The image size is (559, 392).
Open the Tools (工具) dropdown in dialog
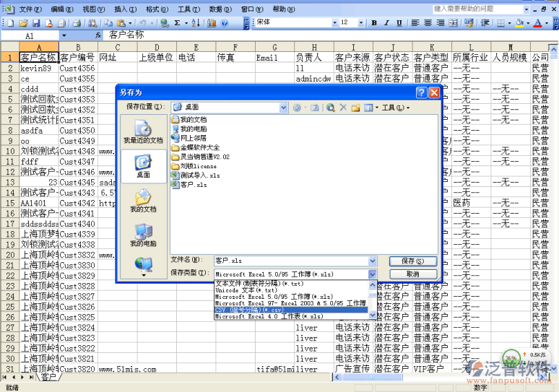tap(396, 108)
